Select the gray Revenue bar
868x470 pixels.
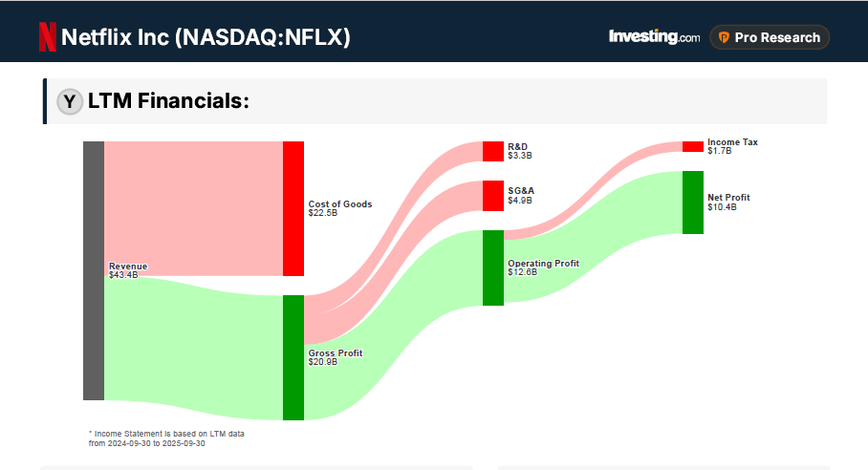click(x=94, y=270)
